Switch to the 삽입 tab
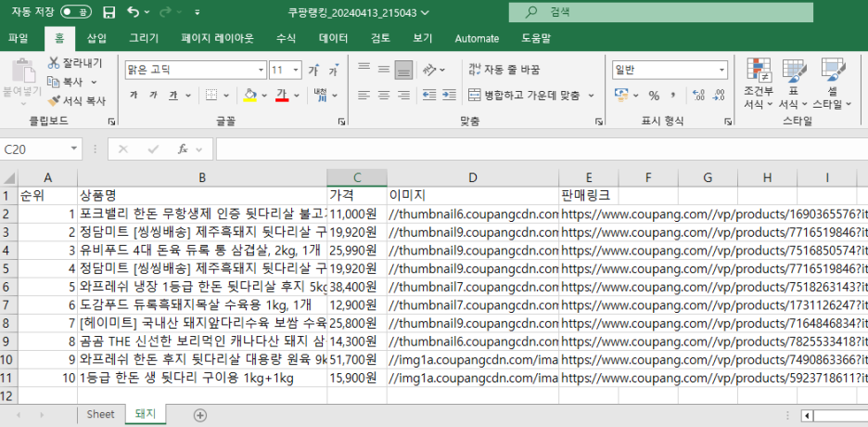This screenshot has height=427, width=868. [x=96, y=38]
